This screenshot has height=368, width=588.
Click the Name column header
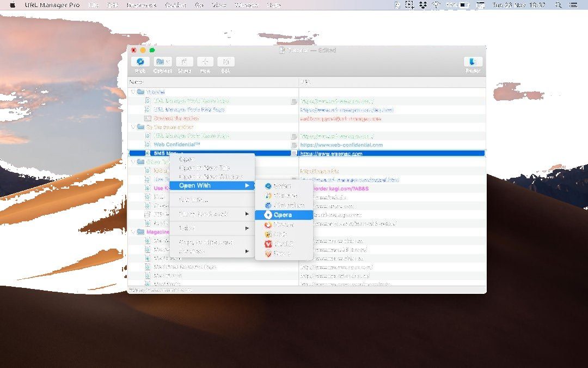pyautogui.click(x=213, y=82)
